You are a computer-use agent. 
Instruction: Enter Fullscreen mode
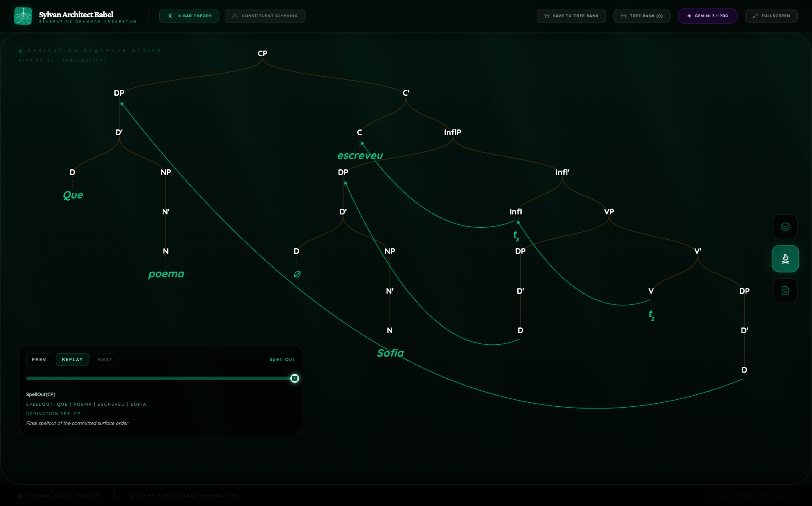[x=771, y=16]
